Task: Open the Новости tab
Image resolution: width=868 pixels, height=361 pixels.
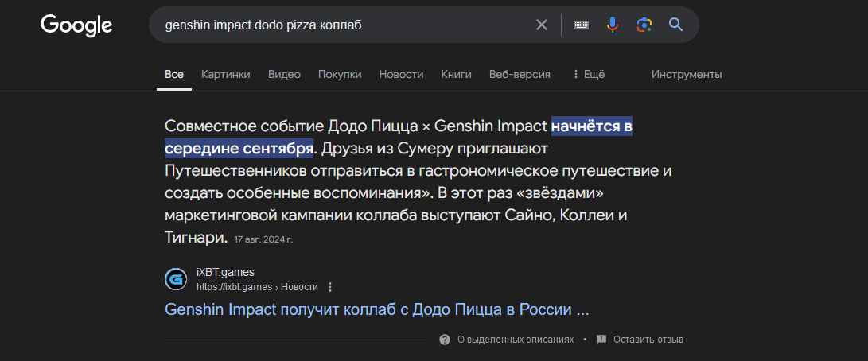Action: (x=401, y=74)
